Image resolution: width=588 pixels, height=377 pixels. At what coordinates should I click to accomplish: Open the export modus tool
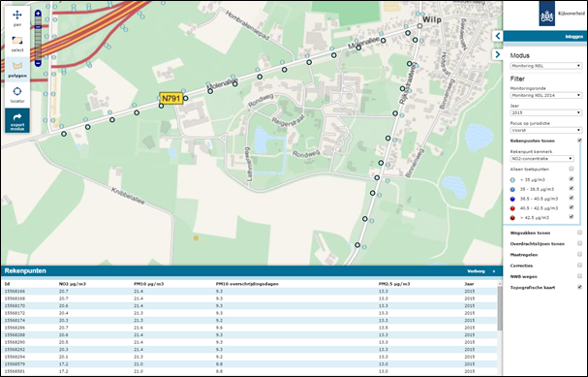click(17, 120)
